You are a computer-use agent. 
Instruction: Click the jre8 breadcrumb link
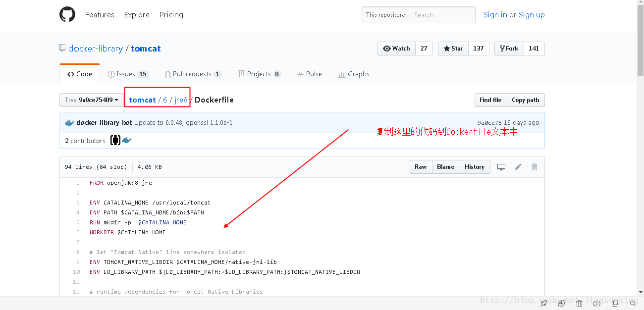point(181,100)
